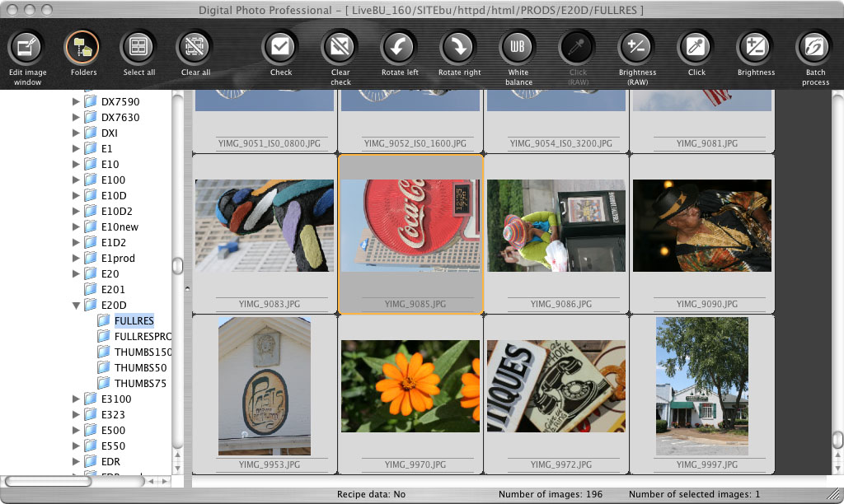844x504 pixels.
Task: Click the Select all icon
Action: click(138, 47)
